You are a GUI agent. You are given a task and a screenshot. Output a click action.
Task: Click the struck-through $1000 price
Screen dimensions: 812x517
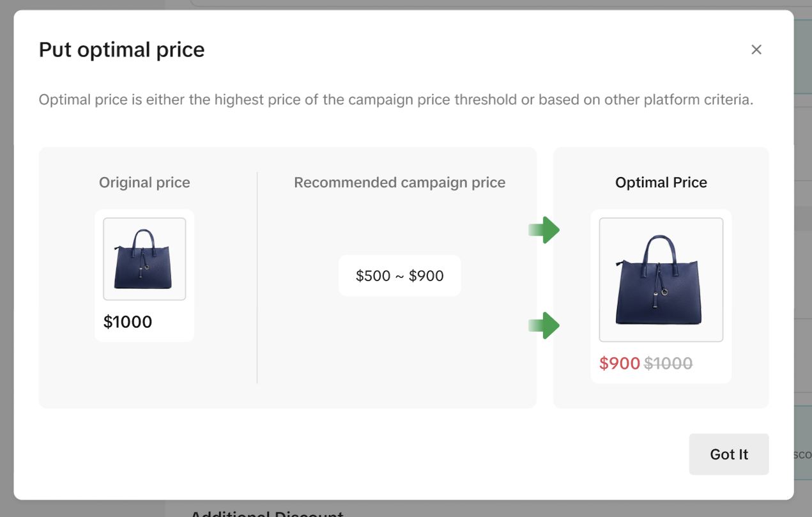(x=668, y=364)
